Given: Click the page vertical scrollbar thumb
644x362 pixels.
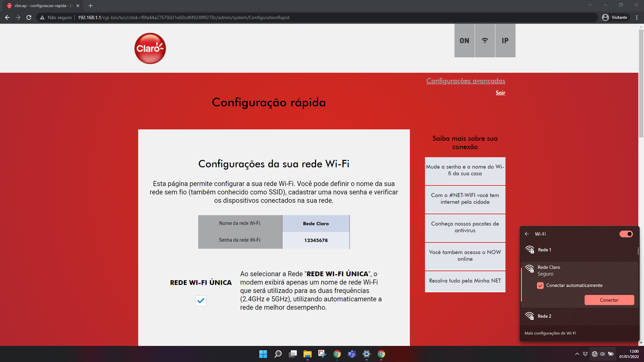Looking at the screenshot, I should [x=641, y=84].
